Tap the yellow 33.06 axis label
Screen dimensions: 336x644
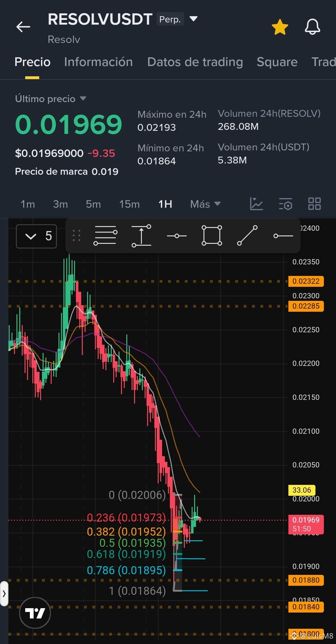click(302, 490)
